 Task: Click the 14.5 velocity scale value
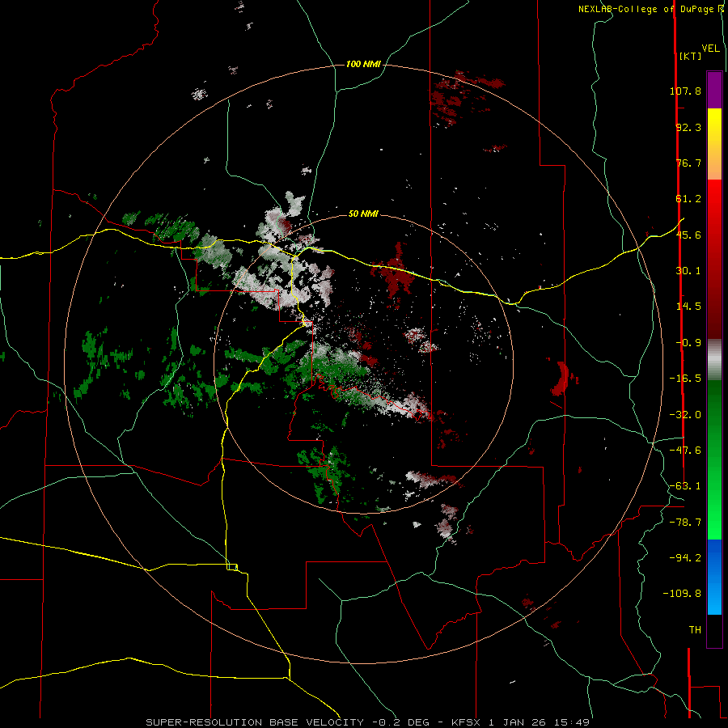[688, 307]
